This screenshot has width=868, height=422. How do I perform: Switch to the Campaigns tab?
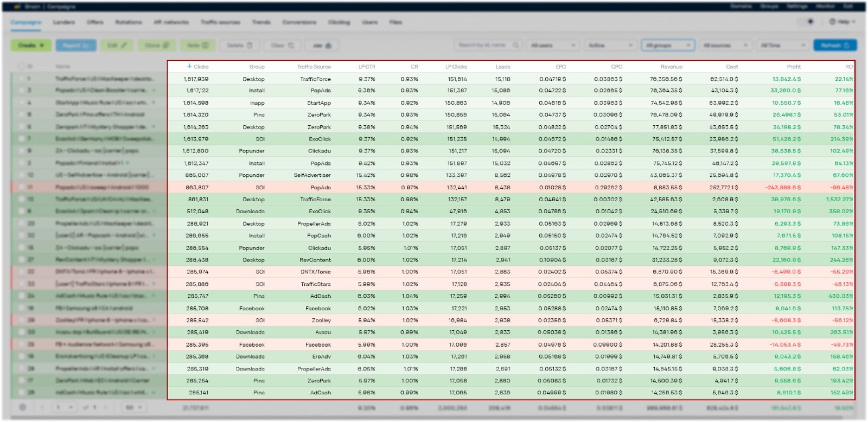coord(25,22)
